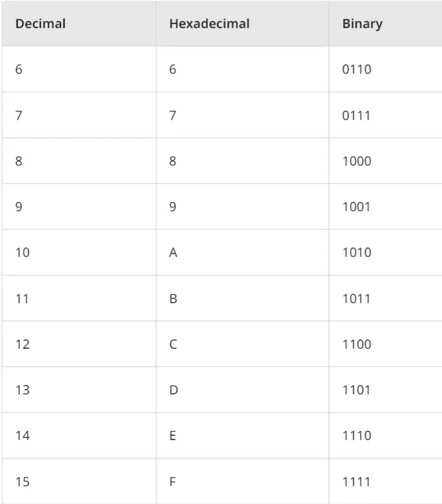Click hexadecimal cell B
The image size is (442, 504).
[x=173, y=299]
